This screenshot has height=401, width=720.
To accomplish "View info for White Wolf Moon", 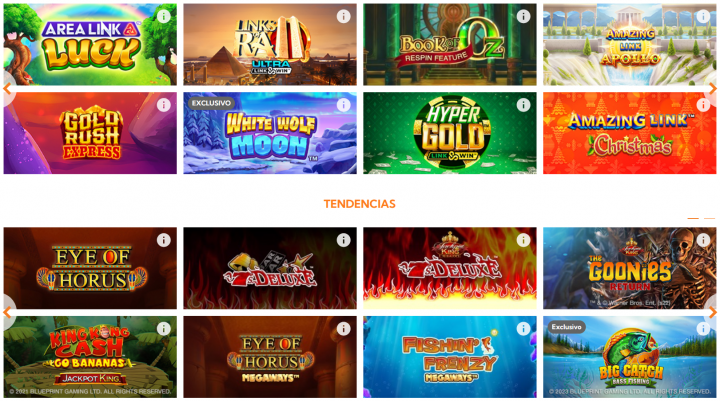I will click(343, 105).
